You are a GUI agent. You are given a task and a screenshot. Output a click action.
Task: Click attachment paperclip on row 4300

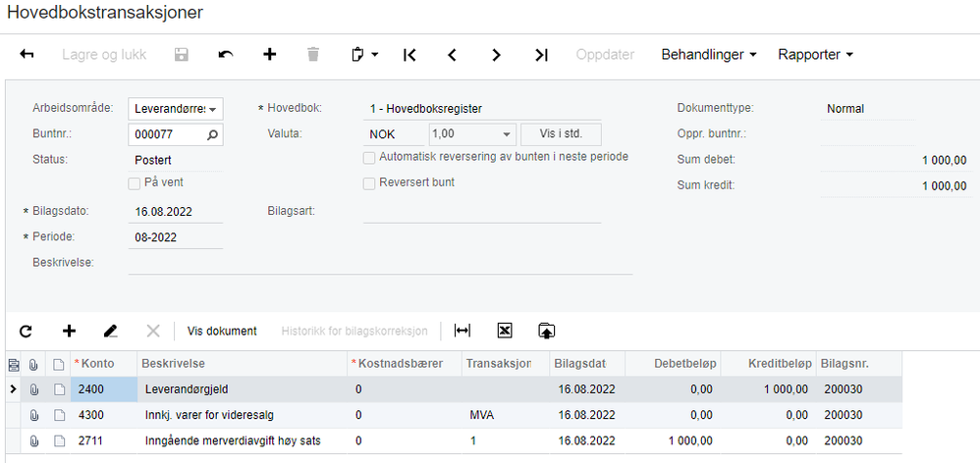34,415
